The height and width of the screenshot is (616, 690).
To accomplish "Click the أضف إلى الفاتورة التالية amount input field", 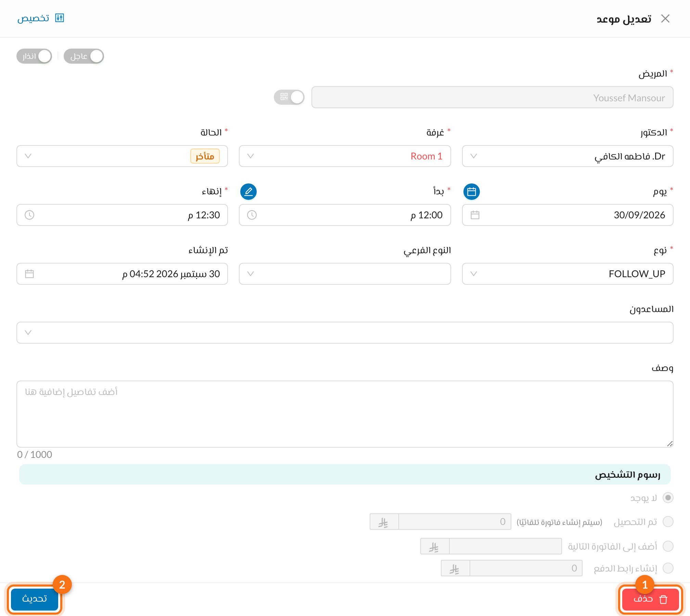I will (x=505, y=546).
